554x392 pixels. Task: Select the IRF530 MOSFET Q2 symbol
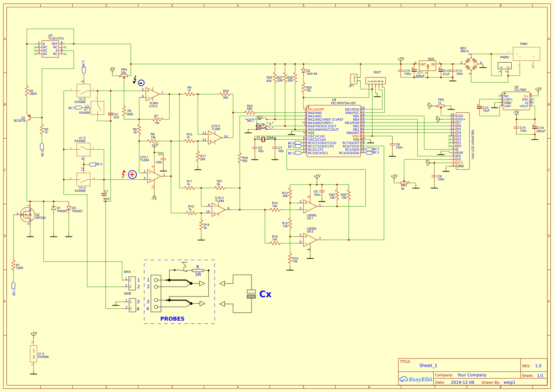27,214
